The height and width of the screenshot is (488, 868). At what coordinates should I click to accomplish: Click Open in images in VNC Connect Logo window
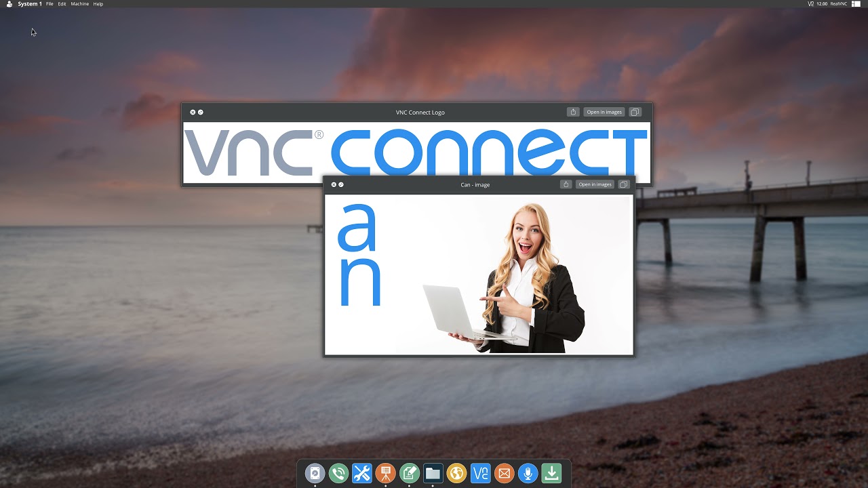coord(604,112)
